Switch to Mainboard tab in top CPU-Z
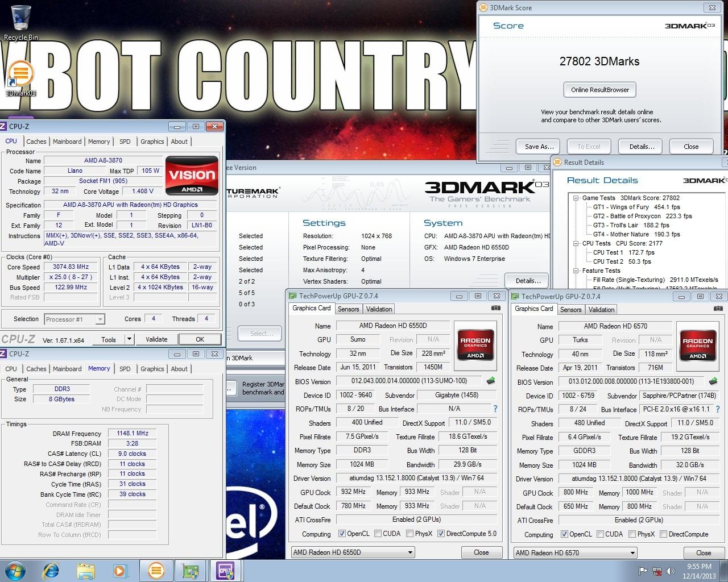The image size is (728, 582). pos(67,142)
